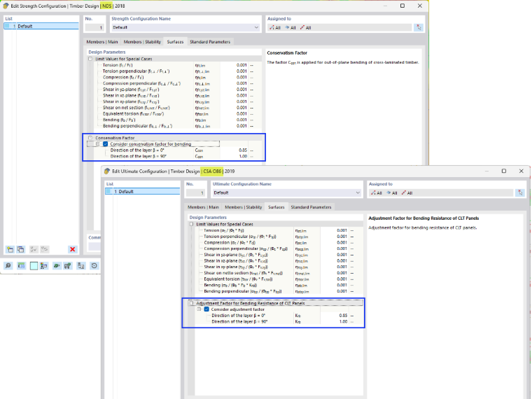
Task: Delete configuration with red X icon
Action: (72, 249)
